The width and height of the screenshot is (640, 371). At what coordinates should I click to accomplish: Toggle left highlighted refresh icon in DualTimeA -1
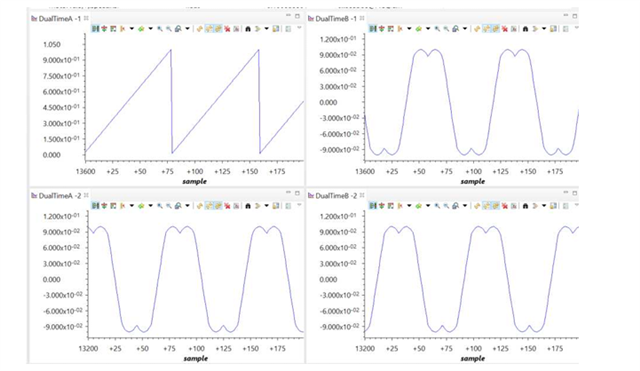[209, 29]
